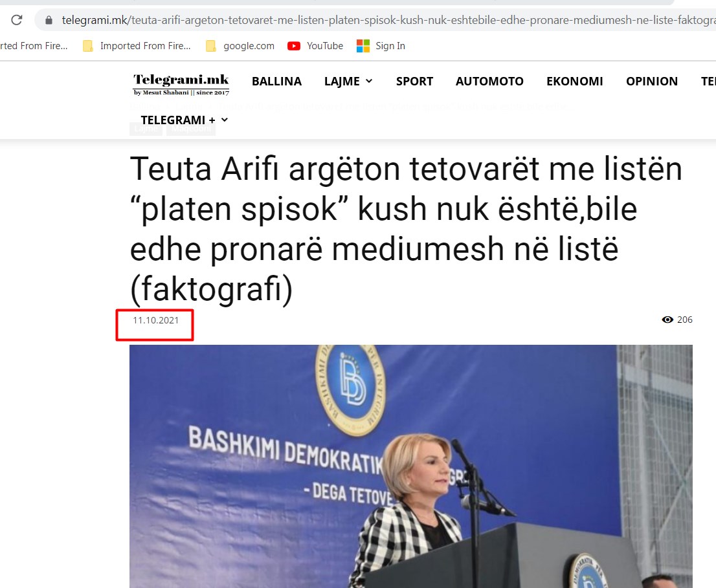Open the YouTube bookmark icon

(x=294, y=46)
